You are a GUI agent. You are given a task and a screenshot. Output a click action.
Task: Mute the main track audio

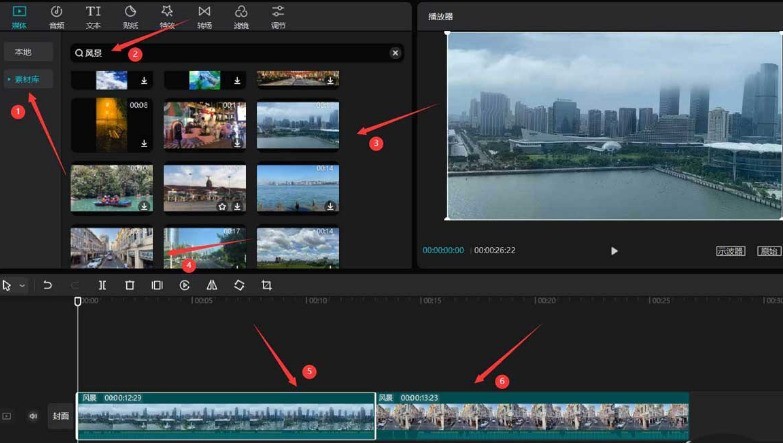[x=33, y=416]
